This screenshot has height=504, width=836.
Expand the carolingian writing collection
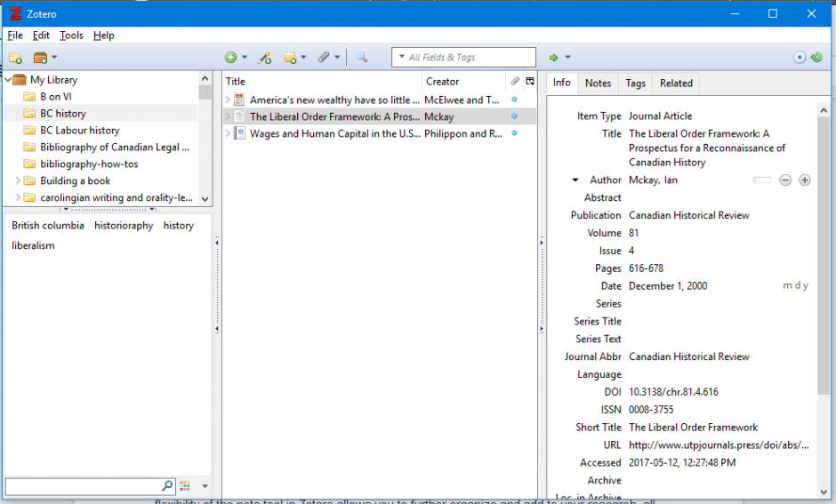pyautogui.click(x=18, y=197)
